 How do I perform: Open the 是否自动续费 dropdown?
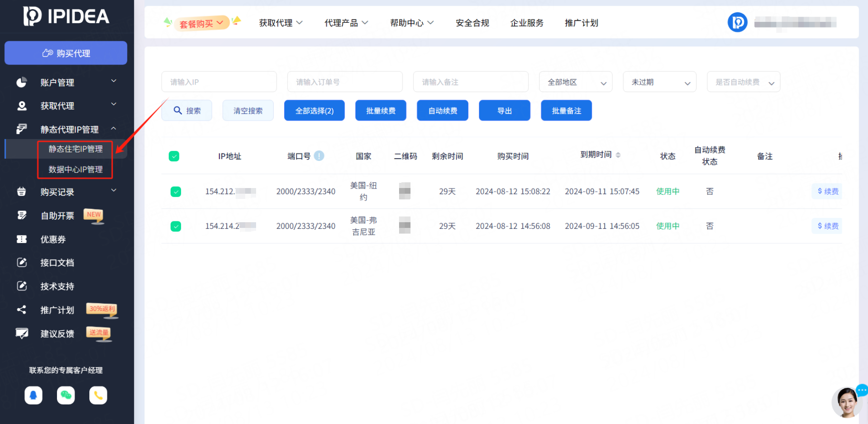(744, 82)
